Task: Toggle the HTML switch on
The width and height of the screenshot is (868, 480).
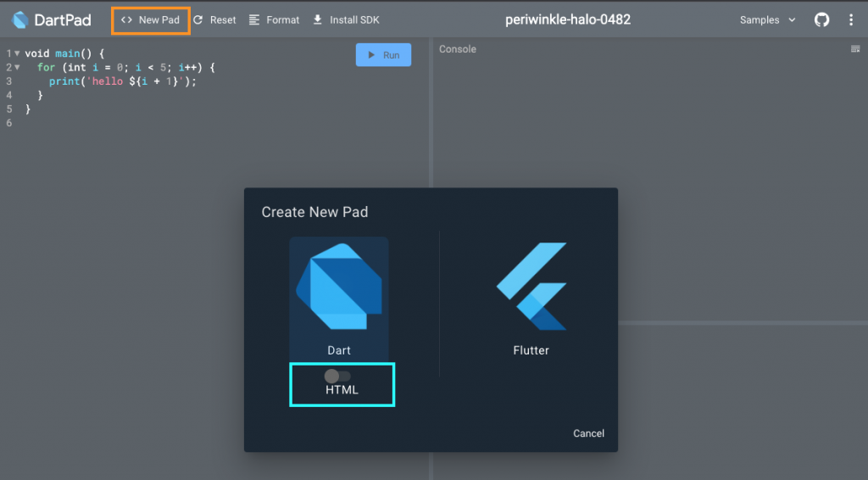Action: point(337,376)
